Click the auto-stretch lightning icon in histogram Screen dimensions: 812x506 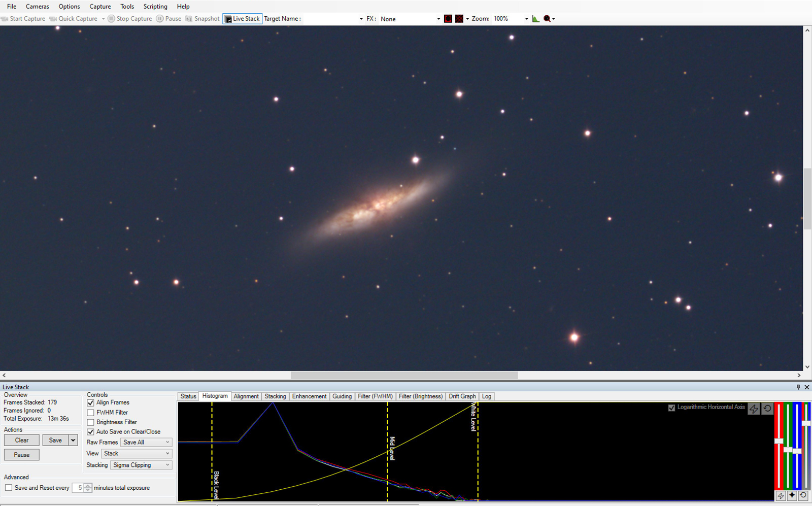pyautogui.click(x=754, y=409)
